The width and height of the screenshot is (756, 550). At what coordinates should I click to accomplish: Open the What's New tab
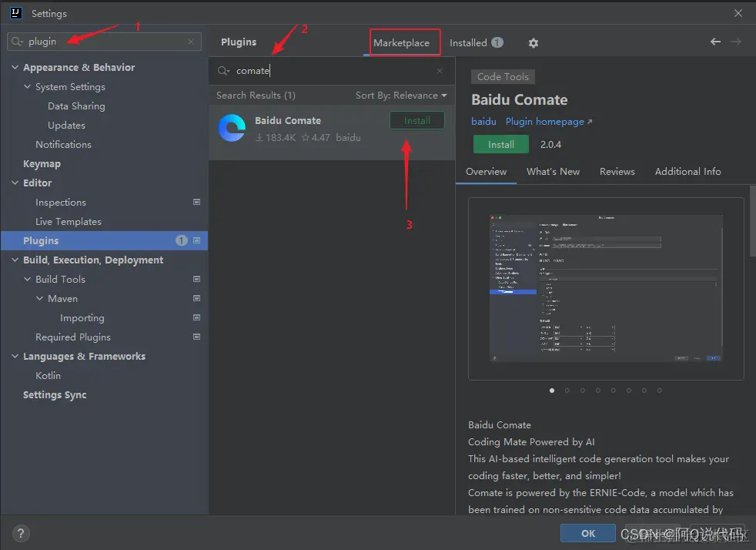[x=553, y=171]
